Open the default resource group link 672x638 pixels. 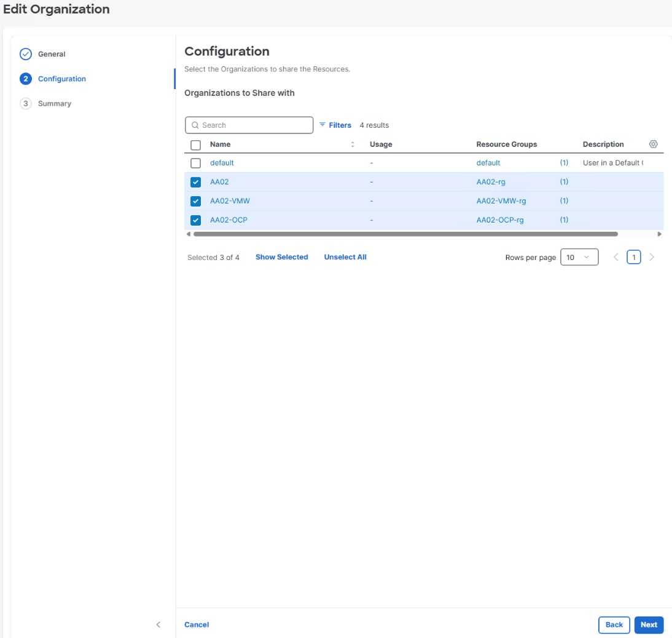coord(488,163)
